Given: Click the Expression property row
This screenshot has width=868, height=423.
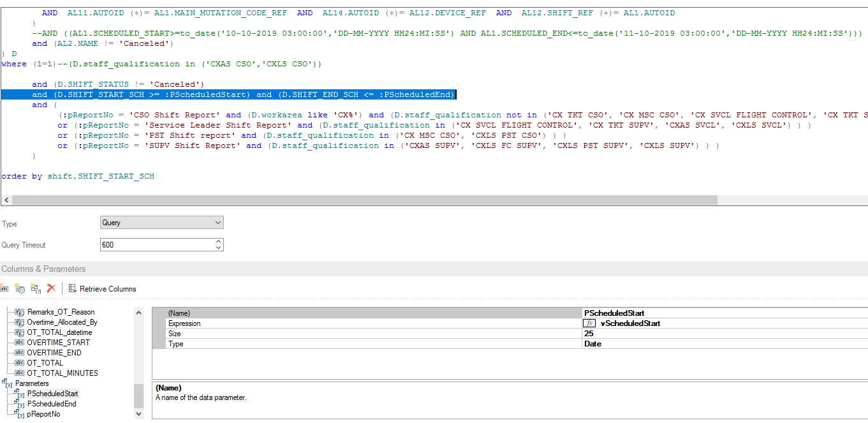Looking at the screenshot, I should click(x=510, y=323).
